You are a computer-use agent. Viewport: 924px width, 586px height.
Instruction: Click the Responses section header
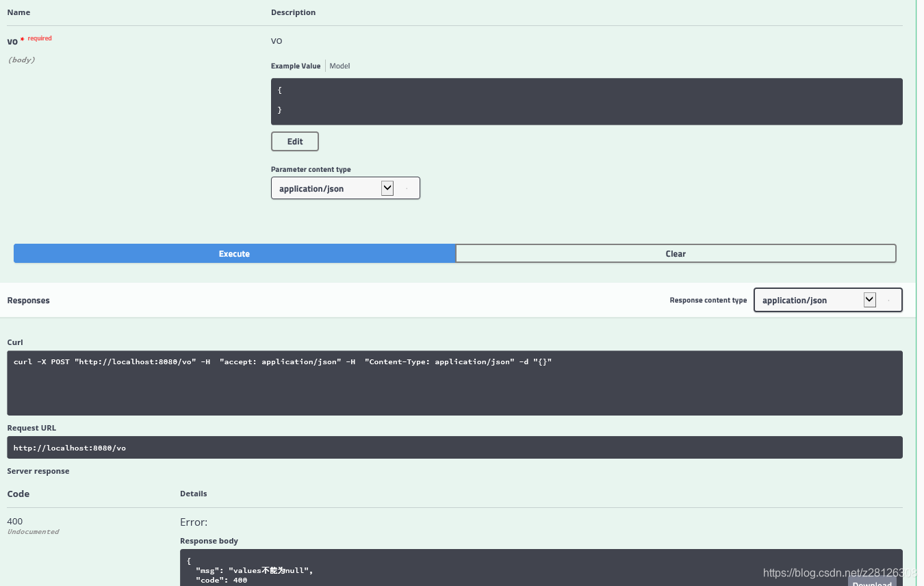29,301
